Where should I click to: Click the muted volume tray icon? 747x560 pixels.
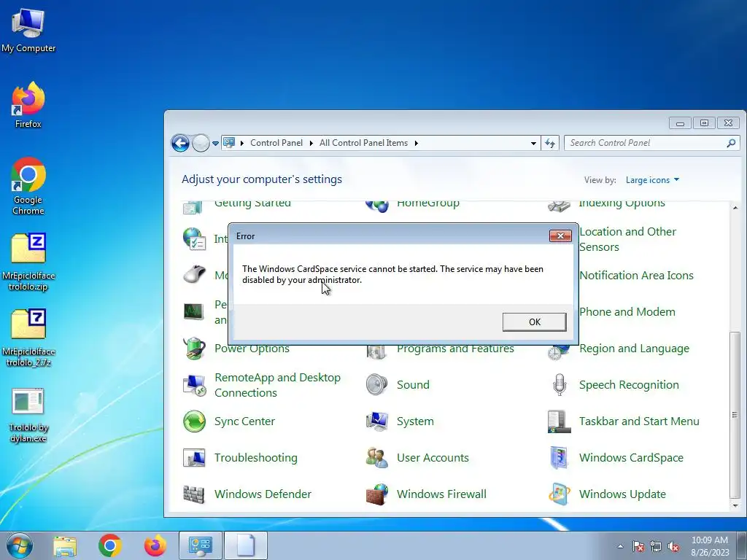tap(673, 546)
